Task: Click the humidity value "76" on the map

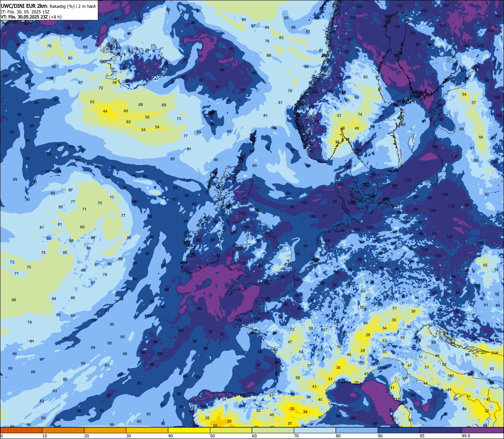Action: click(x=49, y=46)
